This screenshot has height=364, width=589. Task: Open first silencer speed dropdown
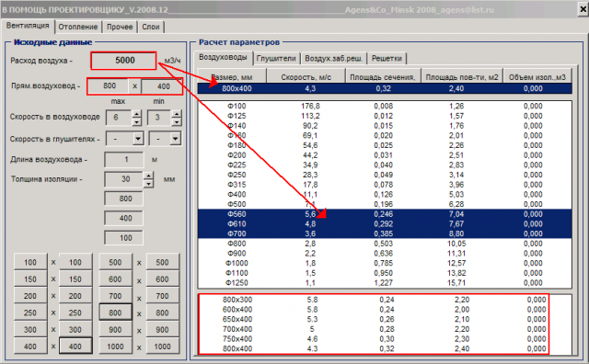pyautogui.click(x=138, y=139)
